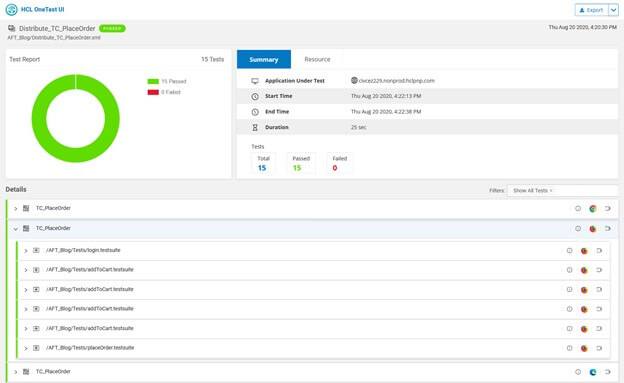
Task: Select the /AFT_Blog/Tests/login.testsuite text
Action: pos(83,250)
